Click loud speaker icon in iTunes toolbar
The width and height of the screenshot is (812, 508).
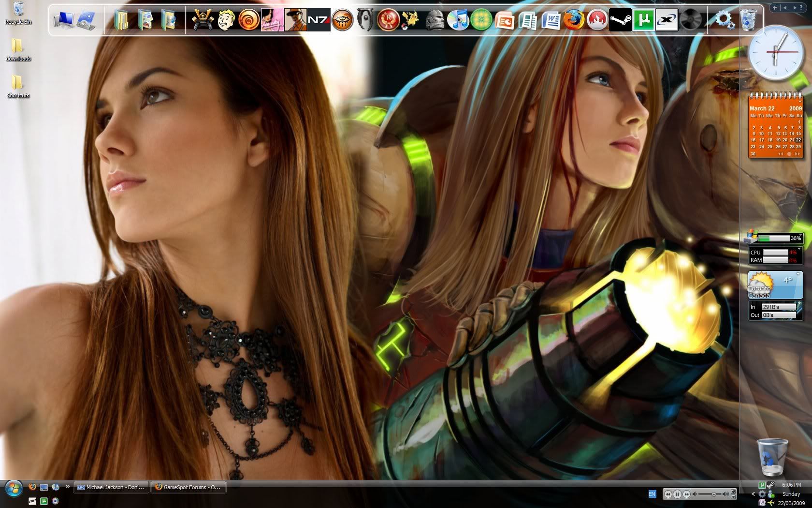[725, 494]
